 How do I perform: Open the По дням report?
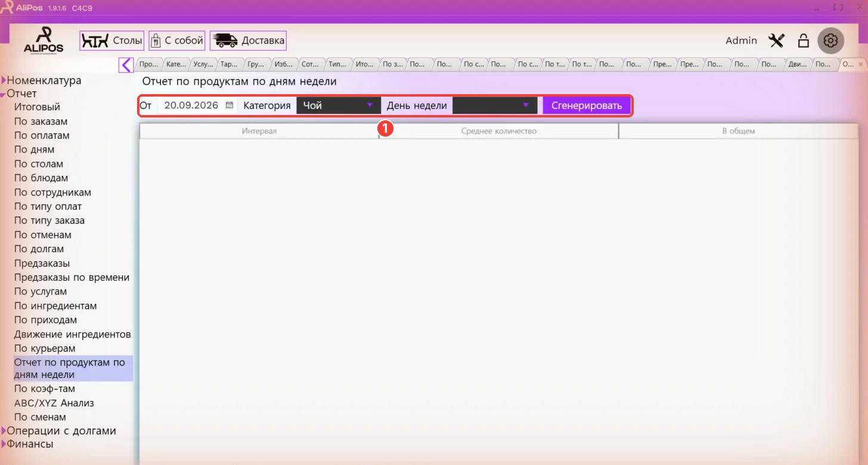point(34,150)
